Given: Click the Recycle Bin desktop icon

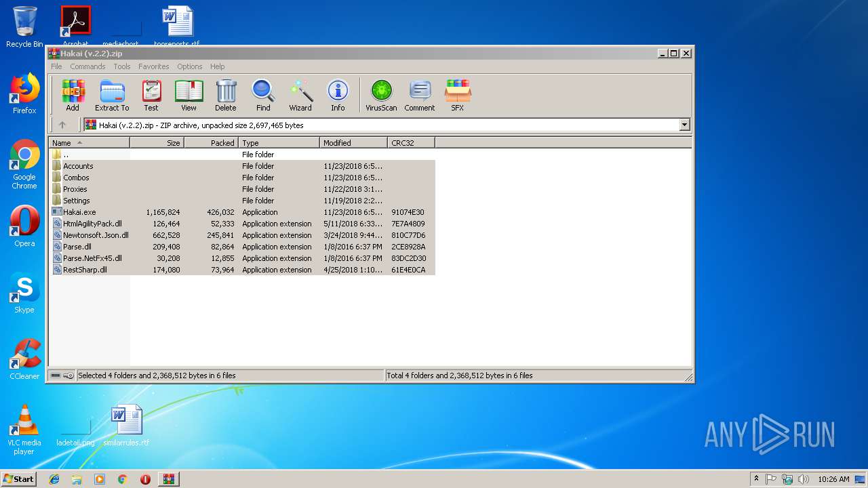Looking at the screenshot, I should click(x=24, y=27).
